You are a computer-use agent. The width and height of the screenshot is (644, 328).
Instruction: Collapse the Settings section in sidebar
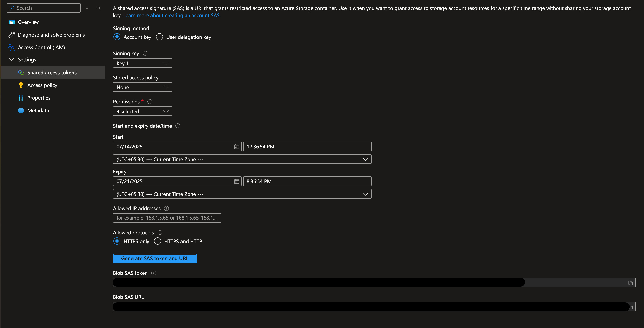[x=11, y=60]
